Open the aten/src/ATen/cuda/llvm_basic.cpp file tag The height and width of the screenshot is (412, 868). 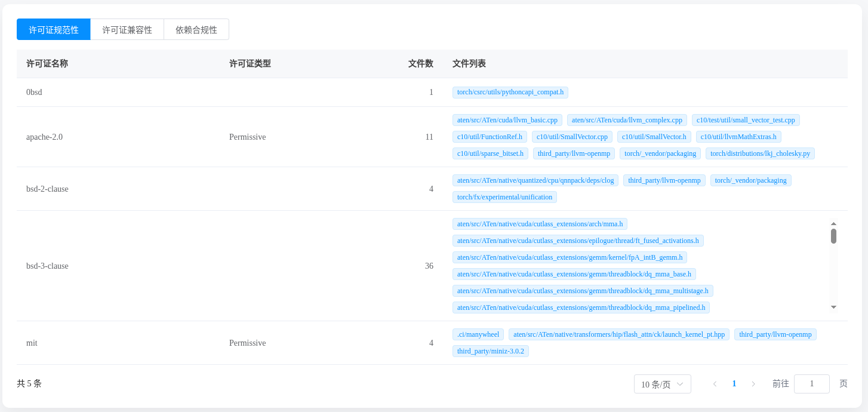click(x=507, y=120)
